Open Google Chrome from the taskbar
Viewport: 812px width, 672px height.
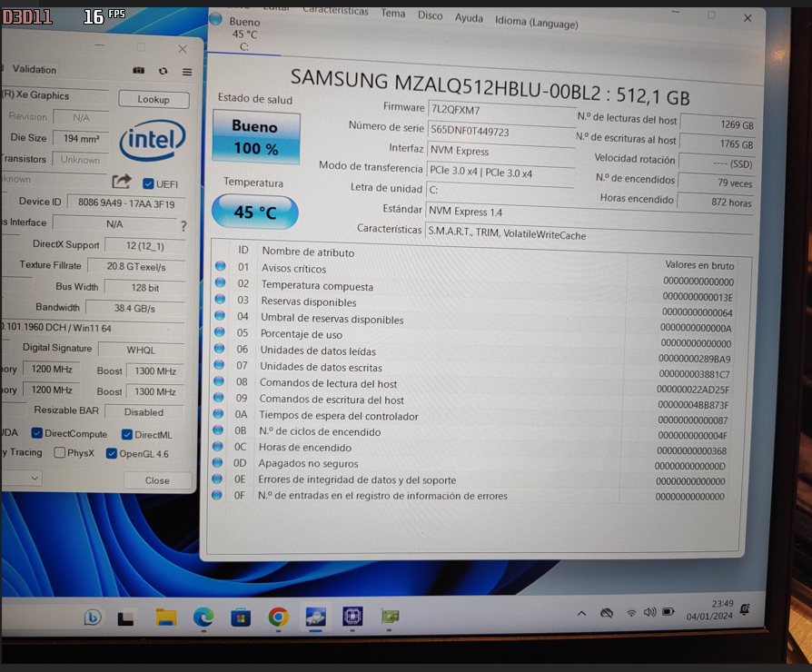pos(278,617)
